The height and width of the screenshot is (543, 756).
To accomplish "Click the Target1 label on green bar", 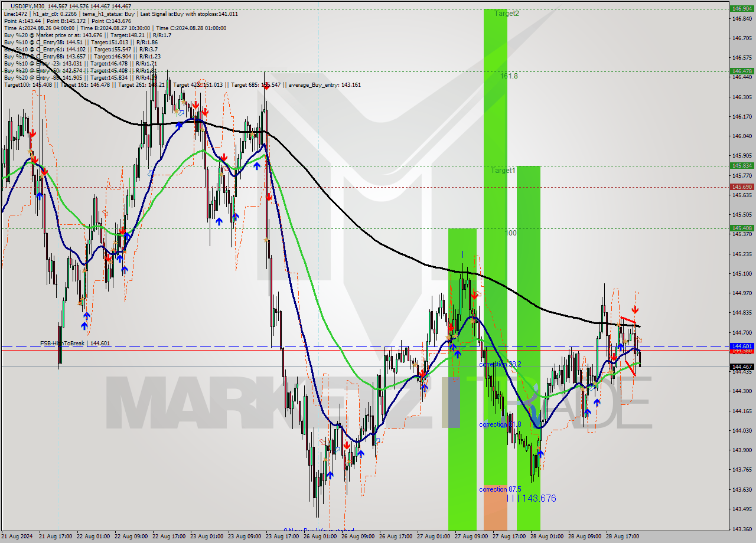I will point(503,170).
